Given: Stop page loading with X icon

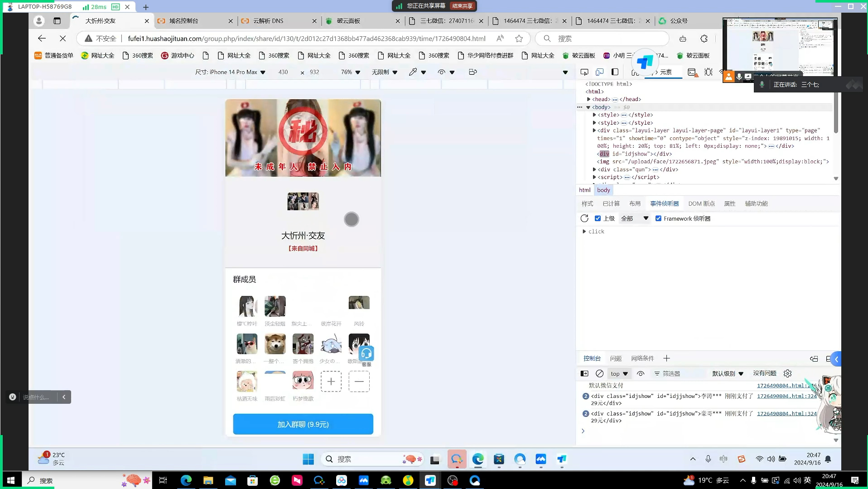Looking at the screenshot, I should click(x=63, y=39).
